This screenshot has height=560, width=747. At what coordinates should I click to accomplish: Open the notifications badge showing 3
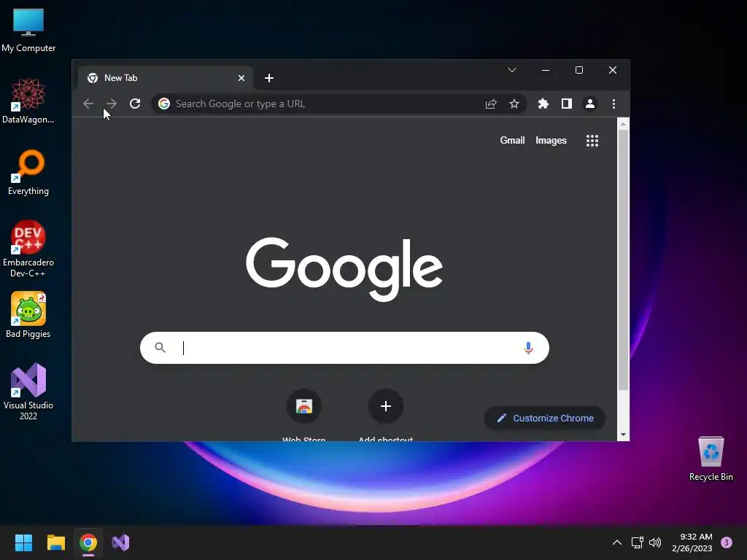click(x=727, y=542)
